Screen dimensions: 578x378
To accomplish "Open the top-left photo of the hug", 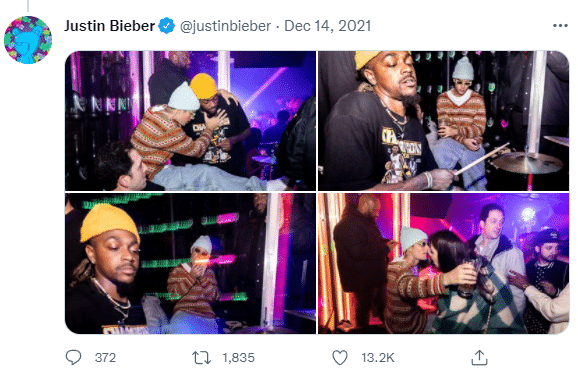I will (x=191, y=121).
